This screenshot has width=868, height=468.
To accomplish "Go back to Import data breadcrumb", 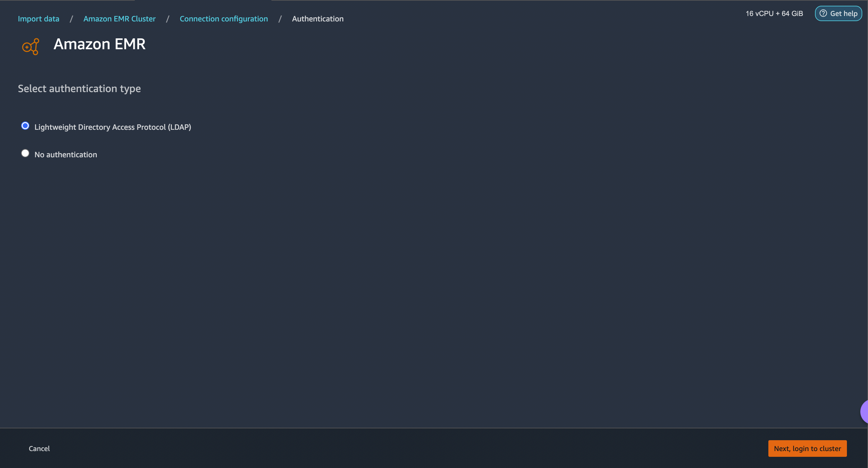I will pos(38,19).
